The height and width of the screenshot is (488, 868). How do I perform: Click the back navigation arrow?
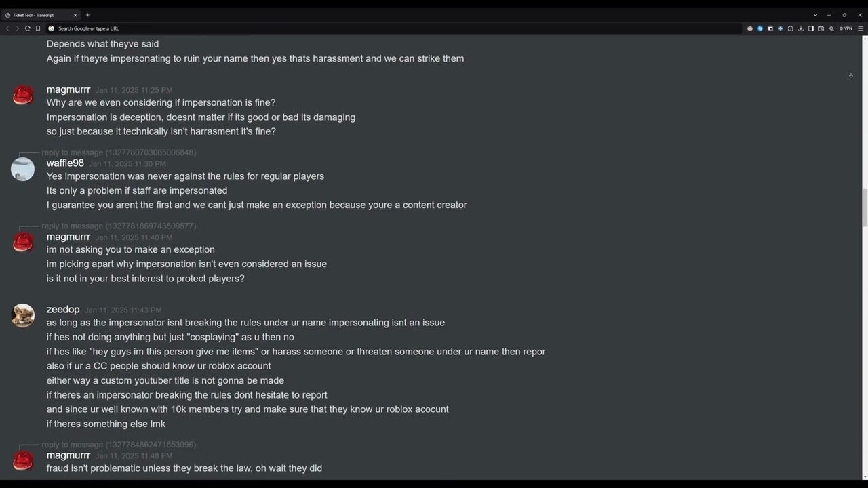point(7,28)
